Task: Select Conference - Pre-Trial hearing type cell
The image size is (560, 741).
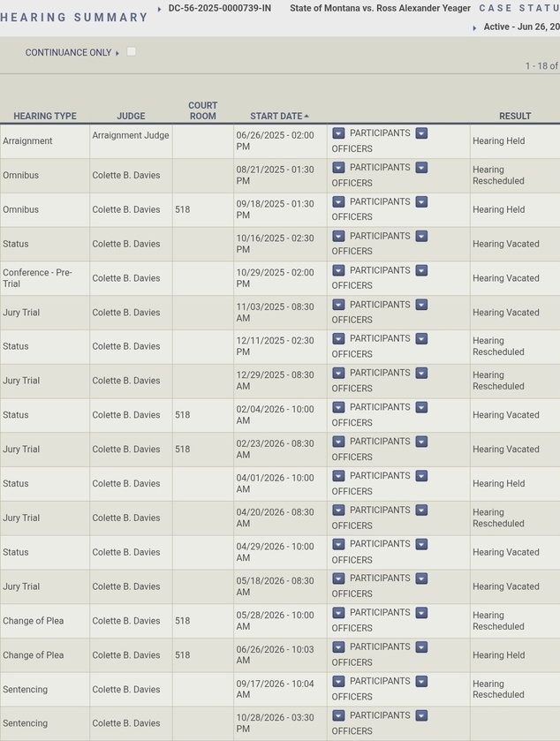Action: pyautogui.click(x=45, y=278)
